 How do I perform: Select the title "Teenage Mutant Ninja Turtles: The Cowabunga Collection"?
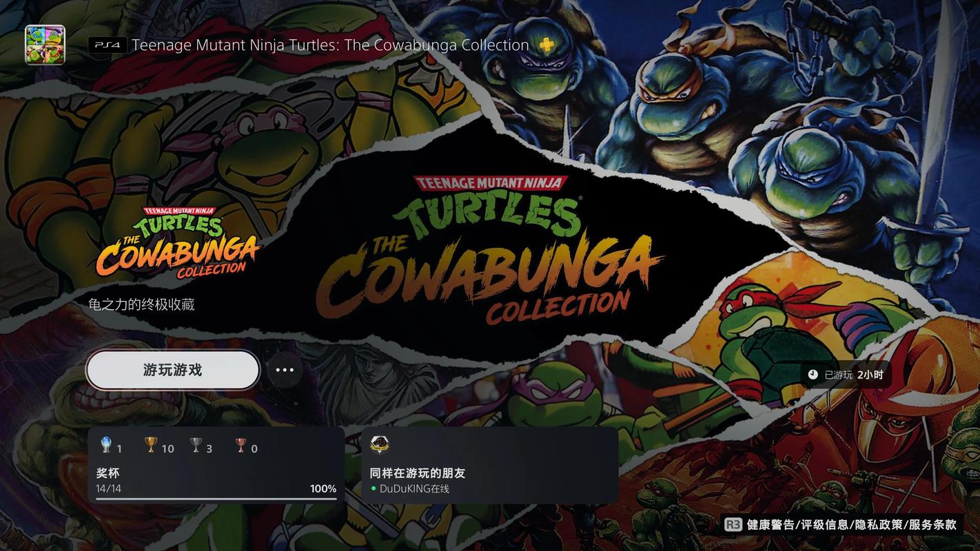330,45
